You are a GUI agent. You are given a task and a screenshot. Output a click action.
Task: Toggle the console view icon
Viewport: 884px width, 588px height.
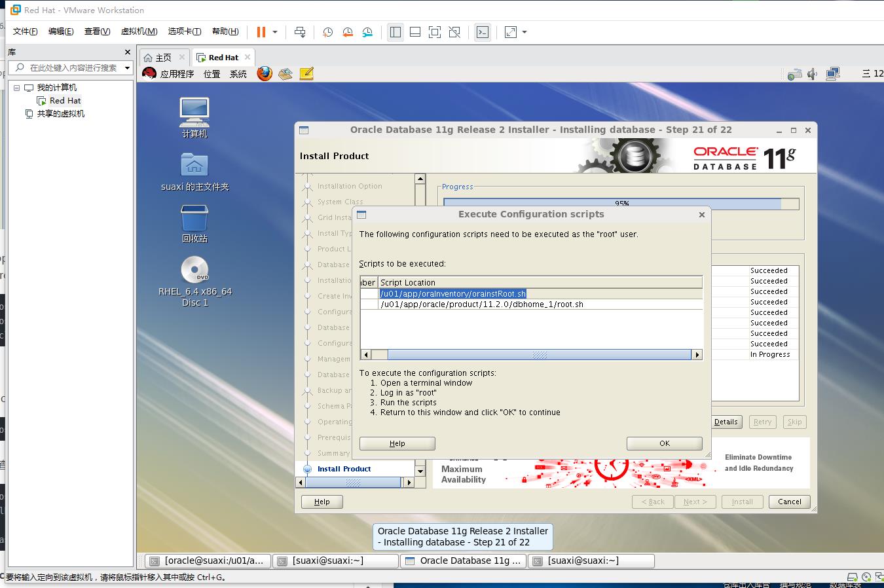point(483,31)
